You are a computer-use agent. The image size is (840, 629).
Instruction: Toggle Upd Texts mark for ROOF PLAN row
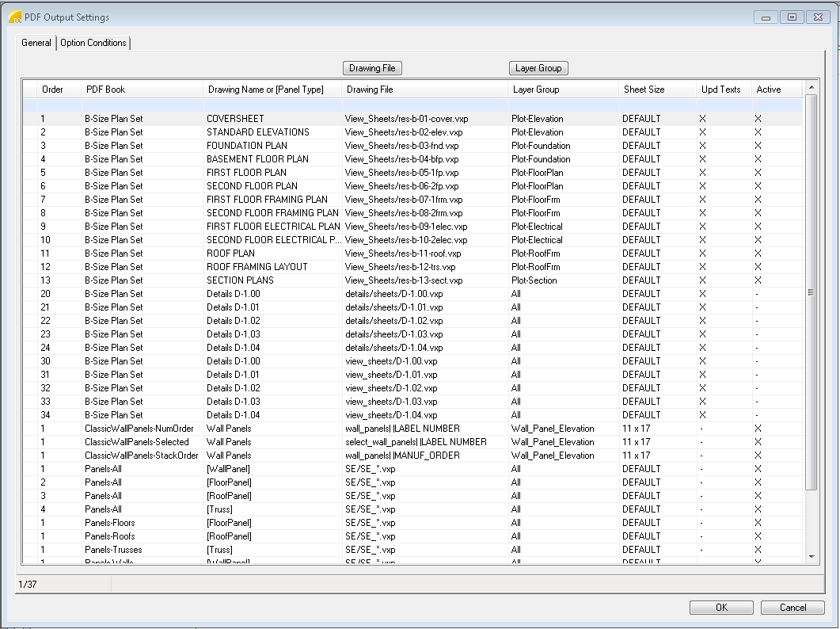click(x=702, y=254)
